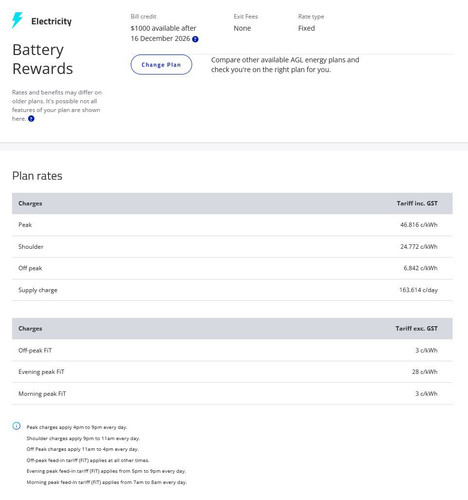Click the Electricity lightning bolt icon
This screenshot has height=500, width=468.
[x=17, y=20]
